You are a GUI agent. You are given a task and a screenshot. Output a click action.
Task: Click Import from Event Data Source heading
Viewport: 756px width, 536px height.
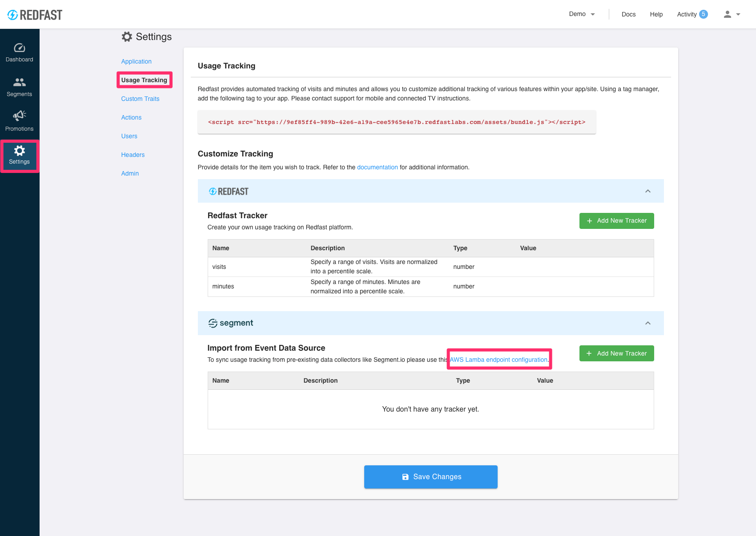[266, 348]
